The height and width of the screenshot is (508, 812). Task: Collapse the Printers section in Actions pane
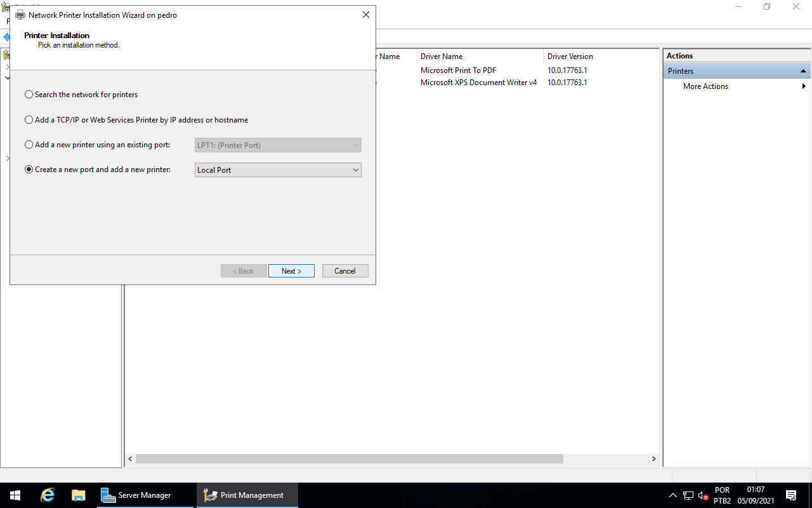(x=803, y=71)
